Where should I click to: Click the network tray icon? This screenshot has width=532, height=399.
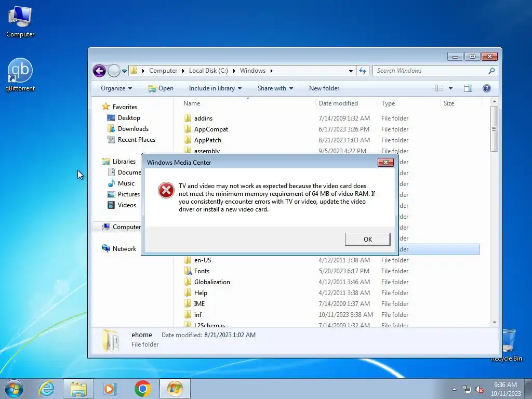pyautogui.click(x=467, y=389)
